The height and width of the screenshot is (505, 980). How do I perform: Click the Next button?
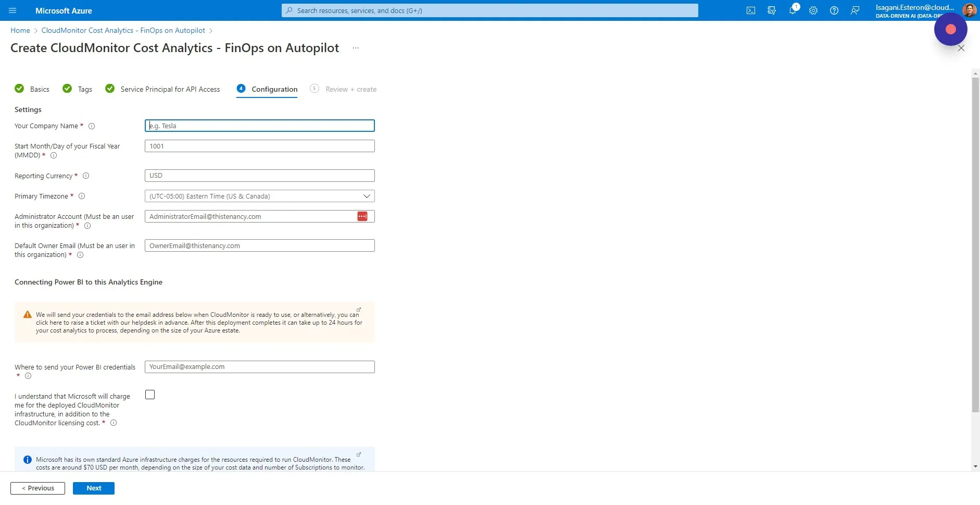[x=94, y=488]
